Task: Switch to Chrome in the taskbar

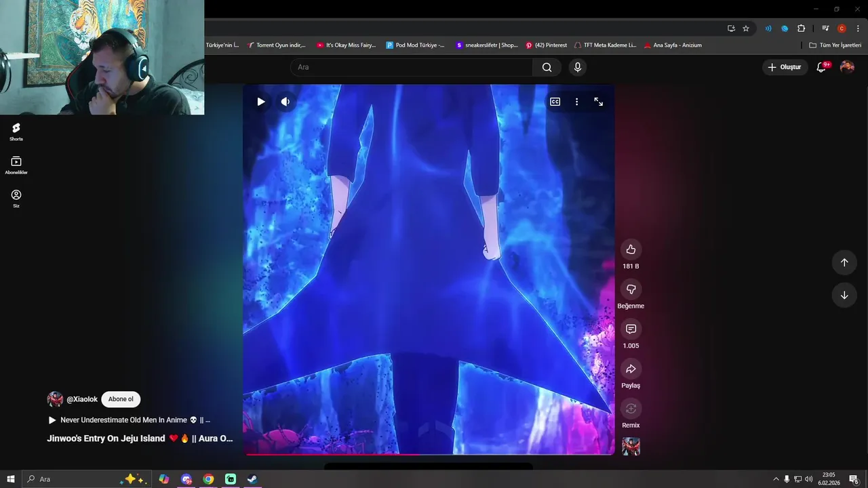Action: pos(208,479)
